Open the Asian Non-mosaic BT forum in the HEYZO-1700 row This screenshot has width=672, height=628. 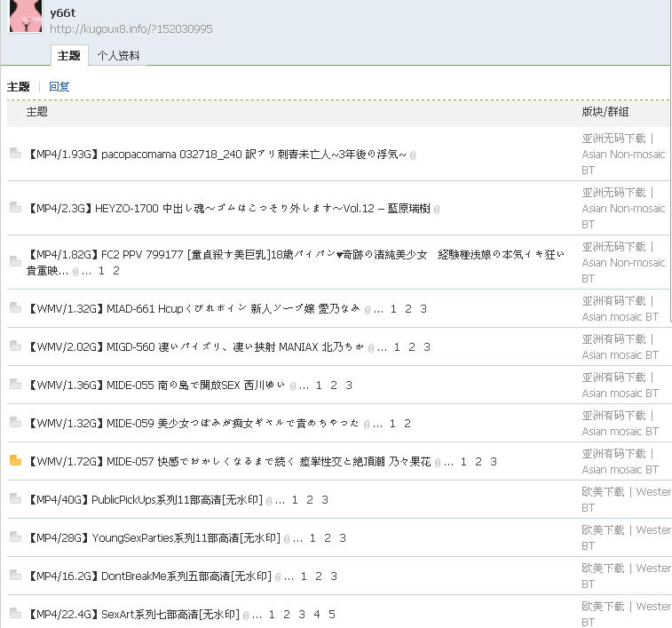pyautogui.click(x=623, y=209)
